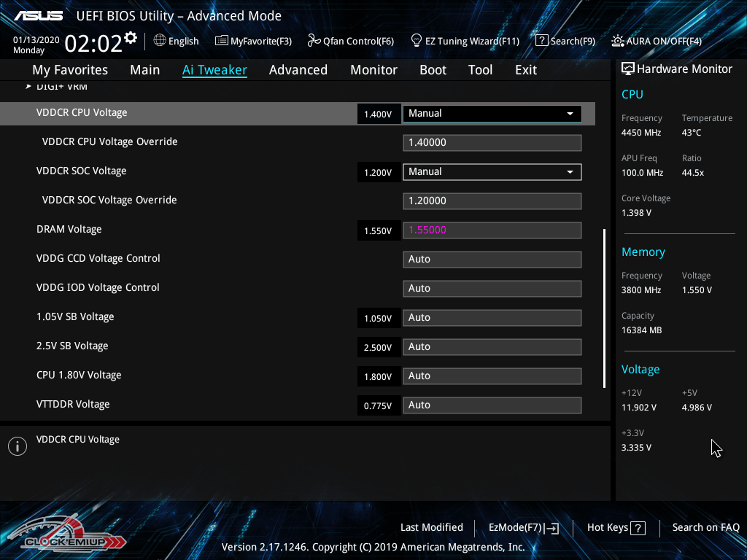This screenshot has height=560, width=747.
Task: Open Qfan Control fan icon
Action: (x=314, y=41)
